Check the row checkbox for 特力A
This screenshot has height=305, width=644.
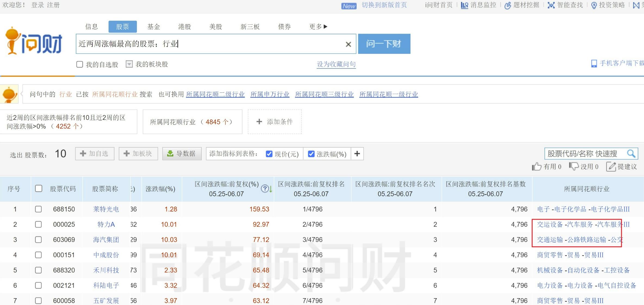point(38,224)
